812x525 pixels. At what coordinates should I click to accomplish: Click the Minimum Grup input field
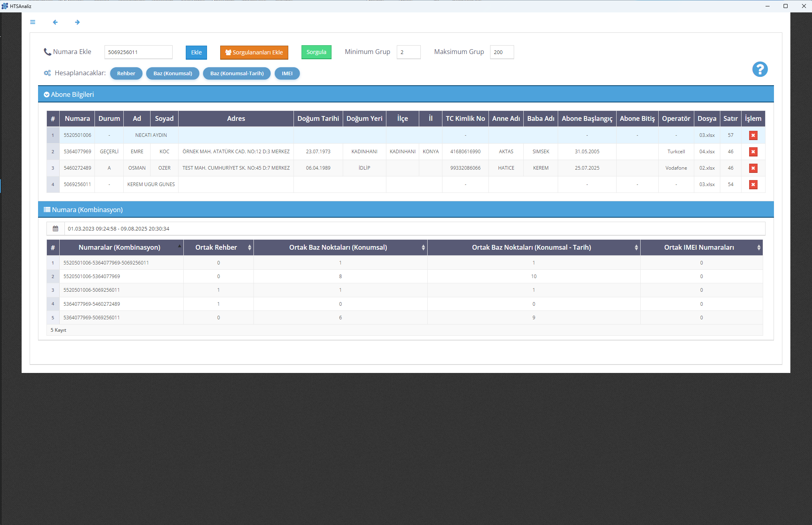[x=409, y=52]
